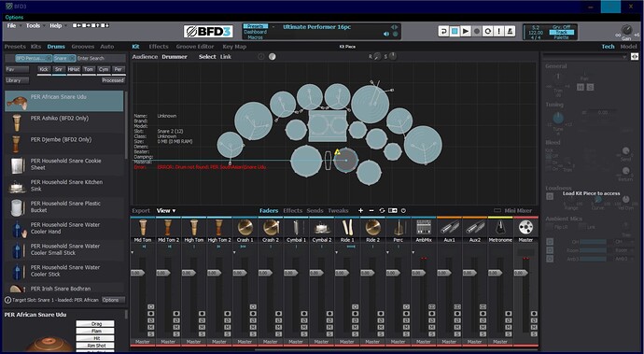
Task: Click the warning triangle on Snare 2 drum
Action: click(338, 151)
